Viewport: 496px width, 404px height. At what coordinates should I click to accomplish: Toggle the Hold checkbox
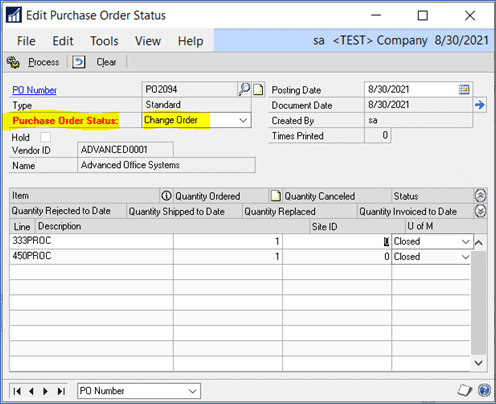[x=45, y=137]
